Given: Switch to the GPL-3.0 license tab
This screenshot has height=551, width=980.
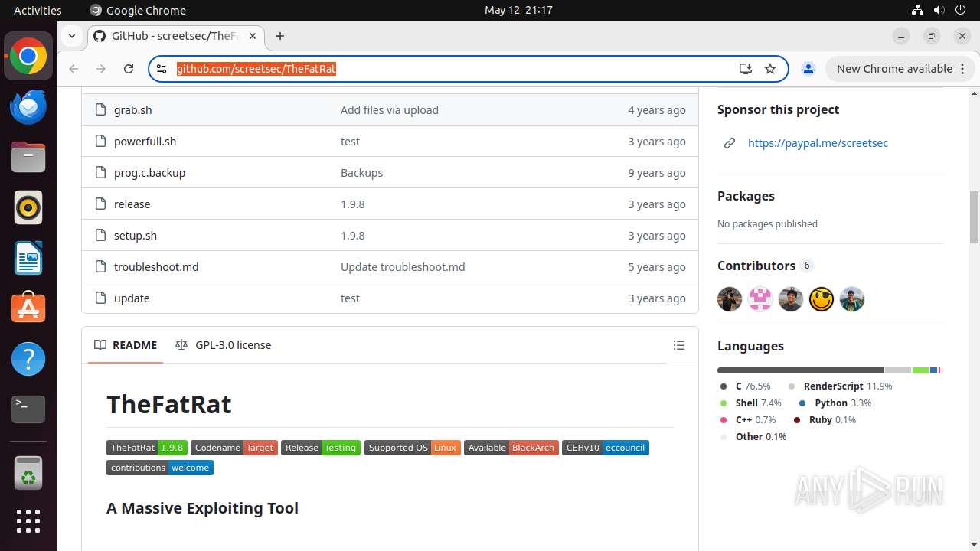Looking at the screenshot, I should tap(224, 345).
